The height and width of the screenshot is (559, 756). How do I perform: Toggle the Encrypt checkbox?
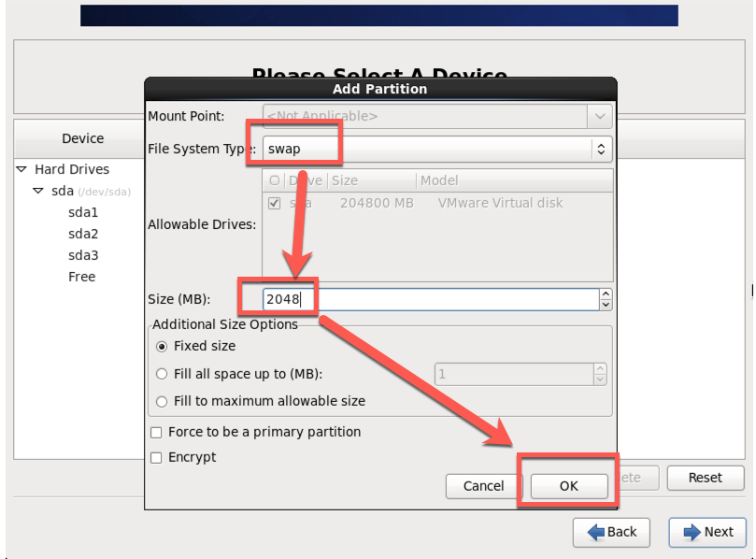point(156,457)
